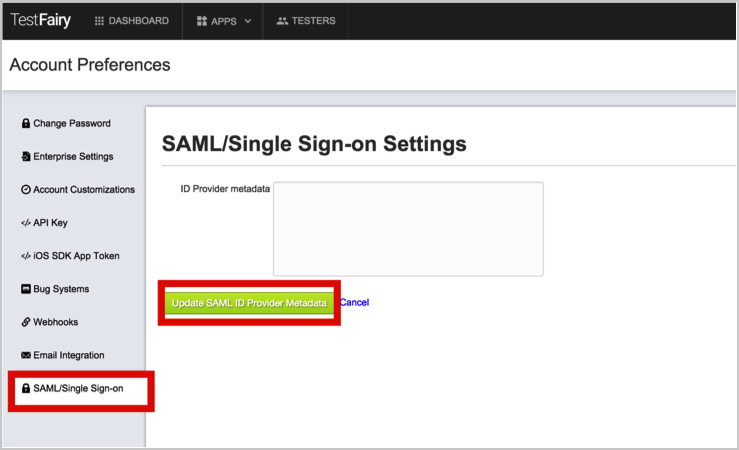
Task: Select SAML/Single Sign-on in sidebar
Action: 78,388
